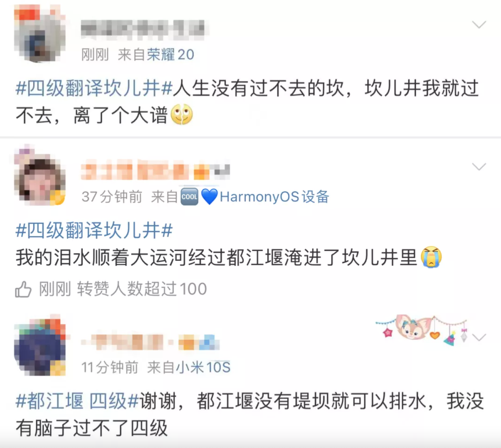Click the 荣耀20 device source link

[171, 54]
